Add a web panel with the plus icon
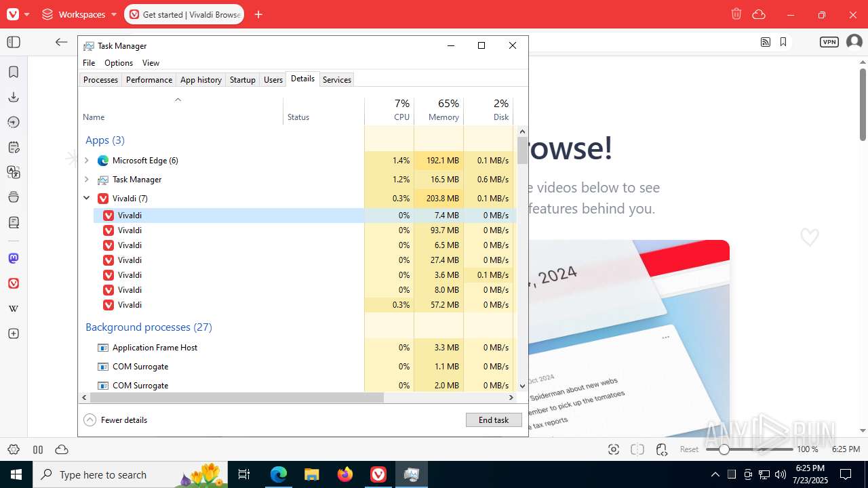Image resolution: width=868 pixels, height=488 pixels. click(x=14, y=333)
